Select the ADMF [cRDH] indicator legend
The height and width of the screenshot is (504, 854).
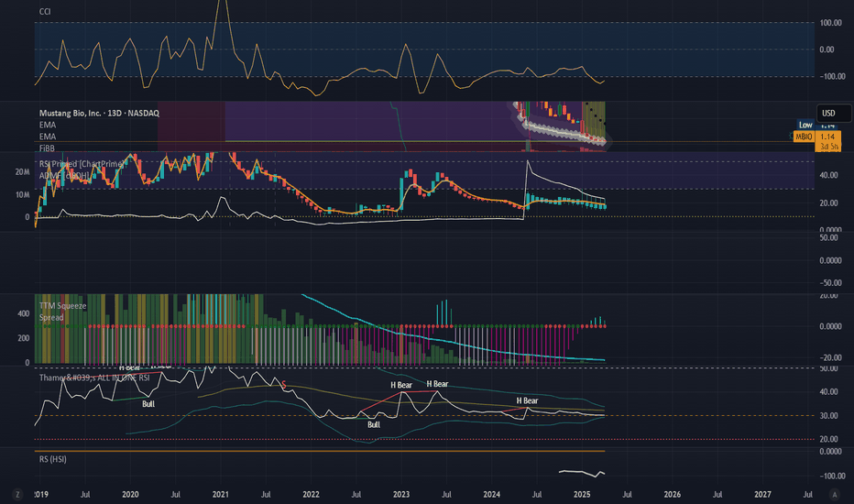coord(64,175)
